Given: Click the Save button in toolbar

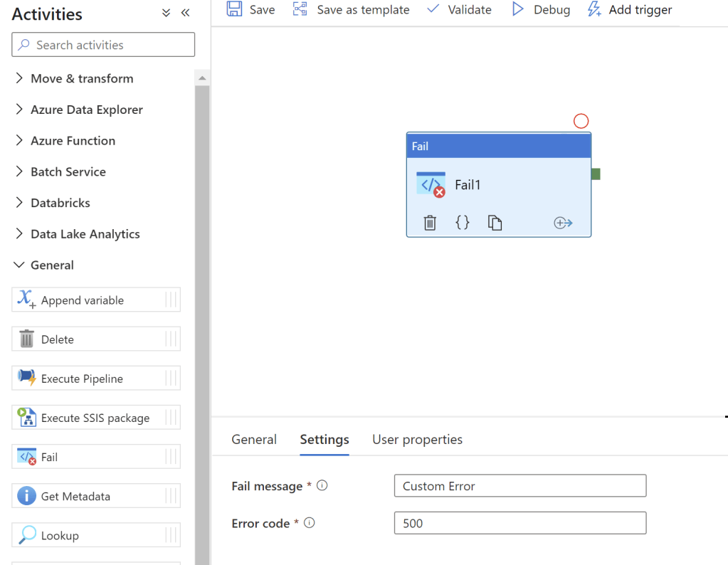Looking at the screenshot, I should (251, 9).
